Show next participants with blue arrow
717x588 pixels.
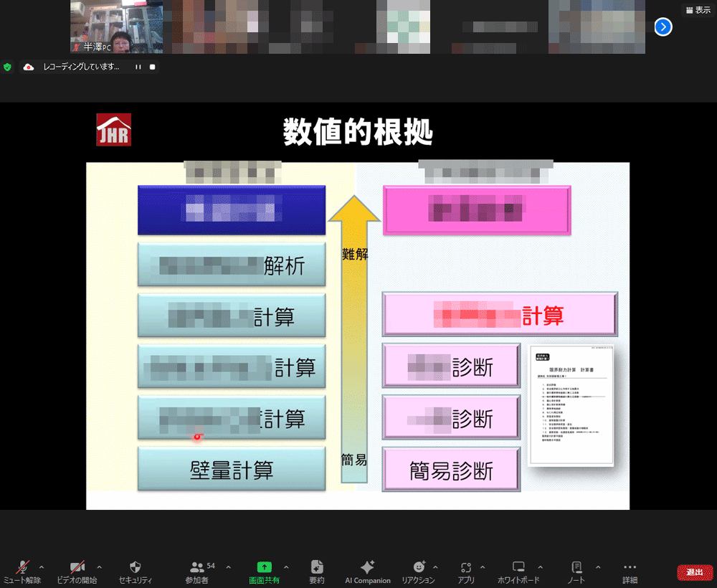click(x=663, y=27)
